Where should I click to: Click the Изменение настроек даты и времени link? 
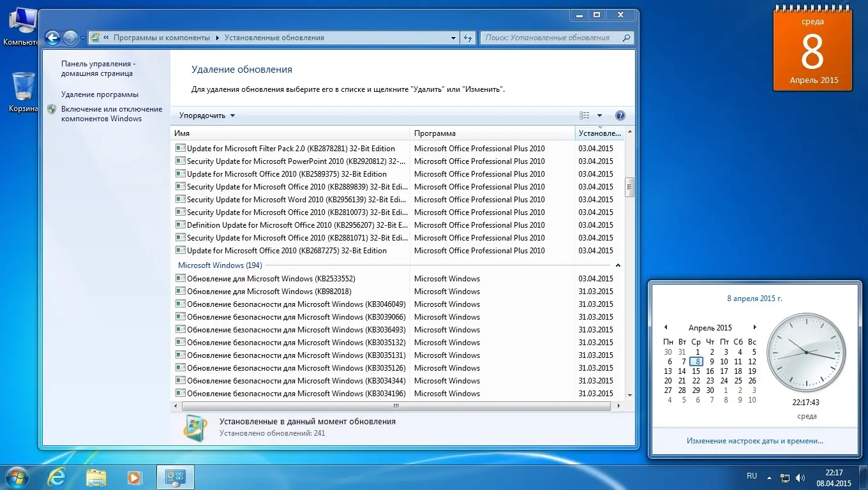coord(755,440)
